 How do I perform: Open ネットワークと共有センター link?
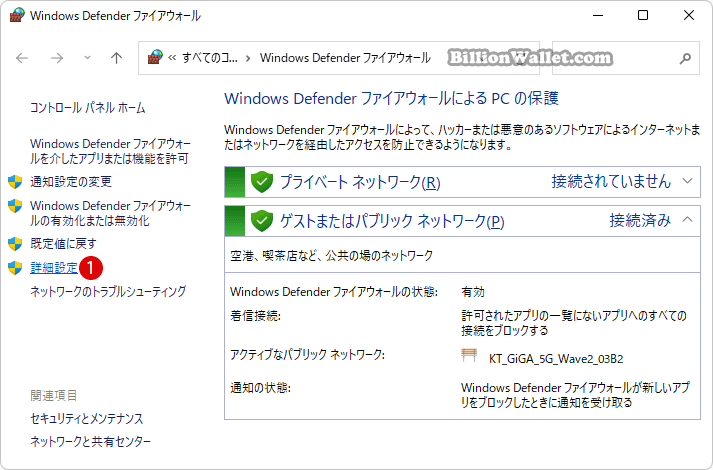tap(90, 441)
